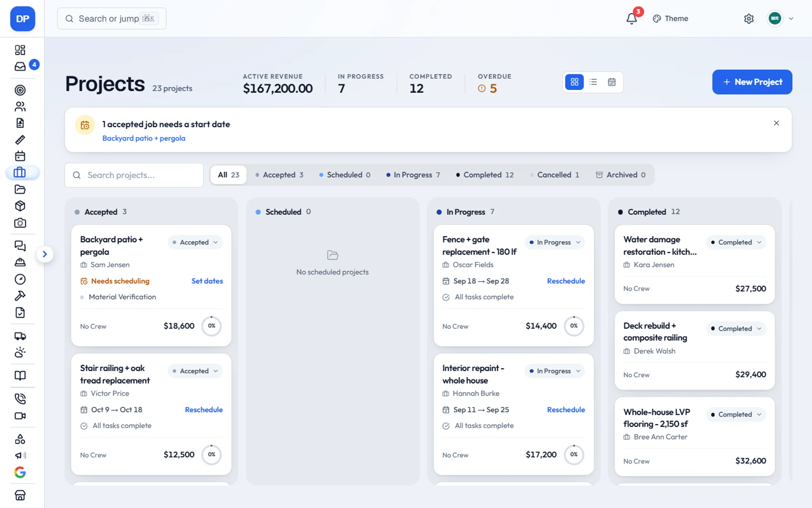812x508 pixels.
Task: Switch to board grid view
Action: pos(574,82)
